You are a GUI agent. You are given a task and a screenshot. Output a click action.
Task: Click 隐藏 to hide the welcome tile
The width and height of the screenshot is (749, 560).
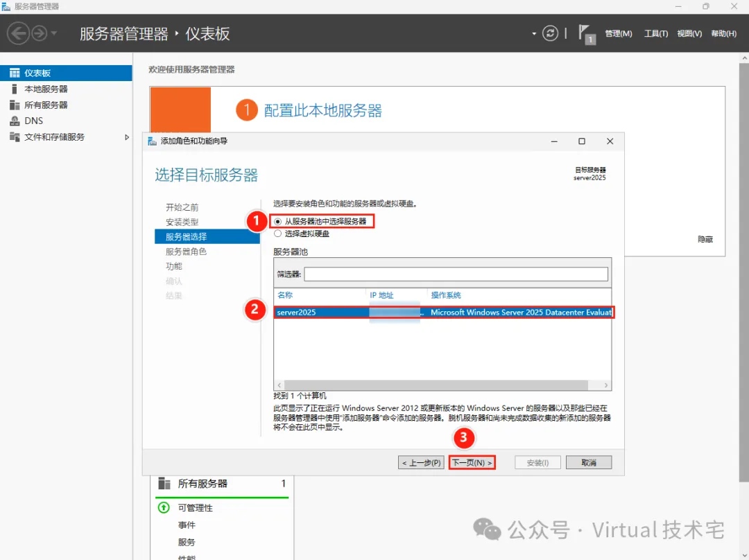pos(705,239)
